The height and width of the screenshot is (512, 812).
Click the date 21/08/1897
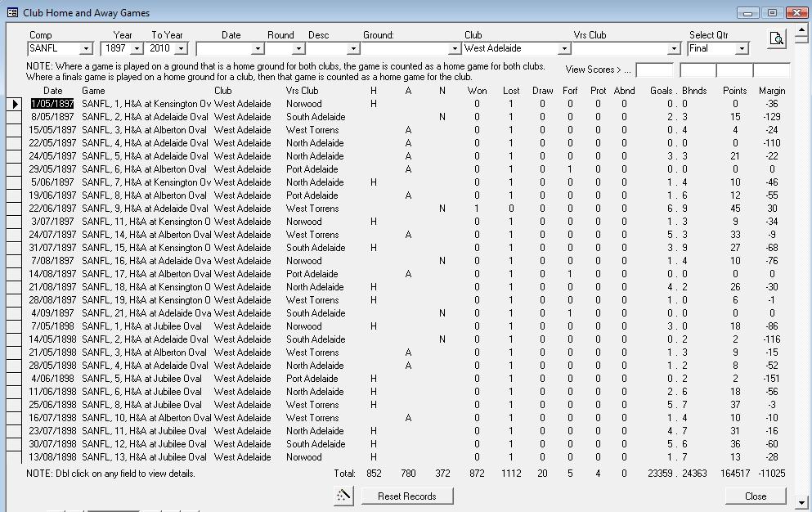point(52,287)
